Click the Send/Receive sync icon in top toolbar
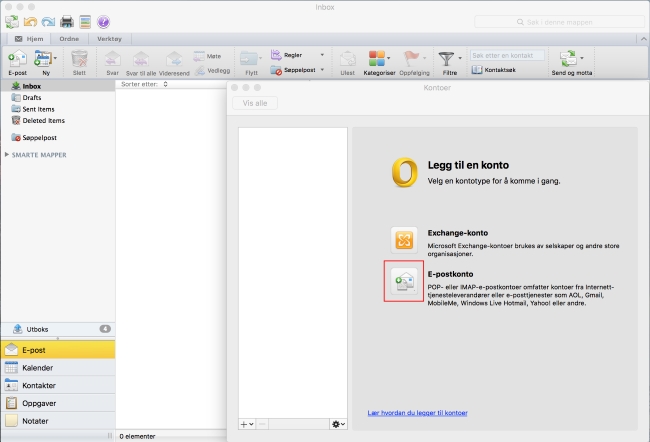This screenshot has height=442, width=650. (12, 22)
